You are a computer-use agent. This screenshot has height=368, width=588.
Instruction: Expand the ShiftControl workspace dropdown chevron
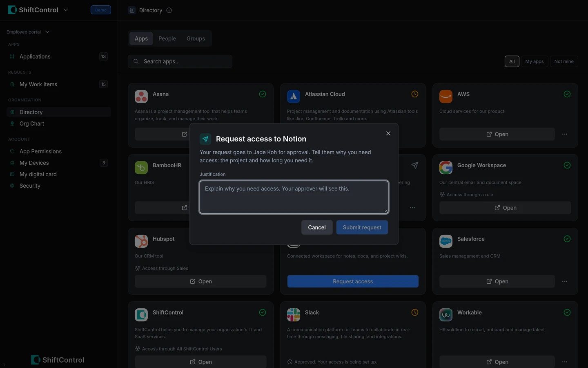[66, 10]
